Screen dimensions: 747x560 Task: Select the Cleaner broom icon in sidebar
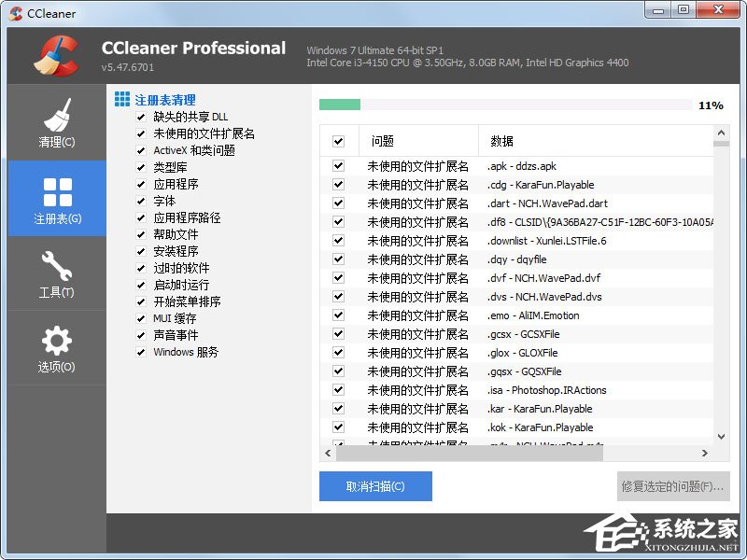[x=57, y=113]
